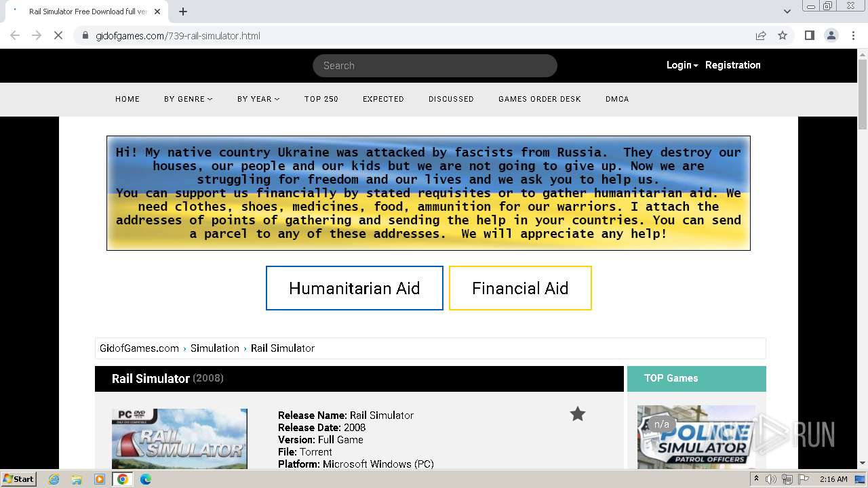The height and width of the screenshot is (488, 868).
Task: Open the network tray icon
Action: [x=787, y=479]
